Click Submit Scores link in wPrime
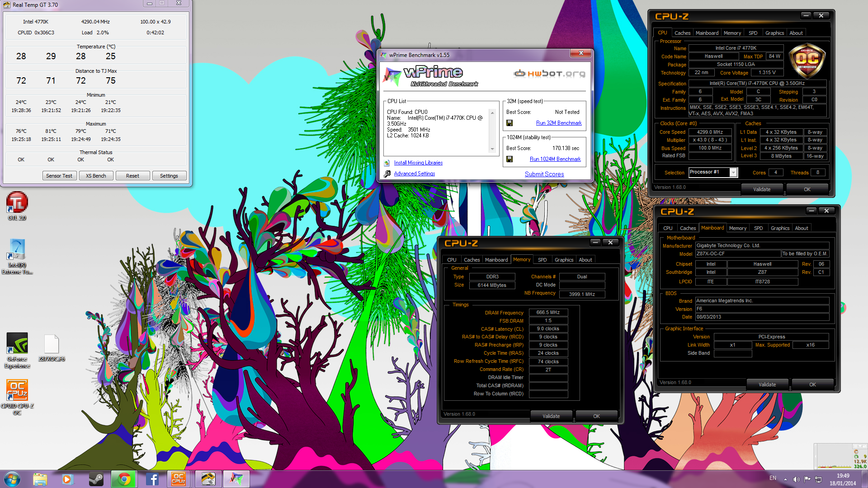 tap(544, 174)
